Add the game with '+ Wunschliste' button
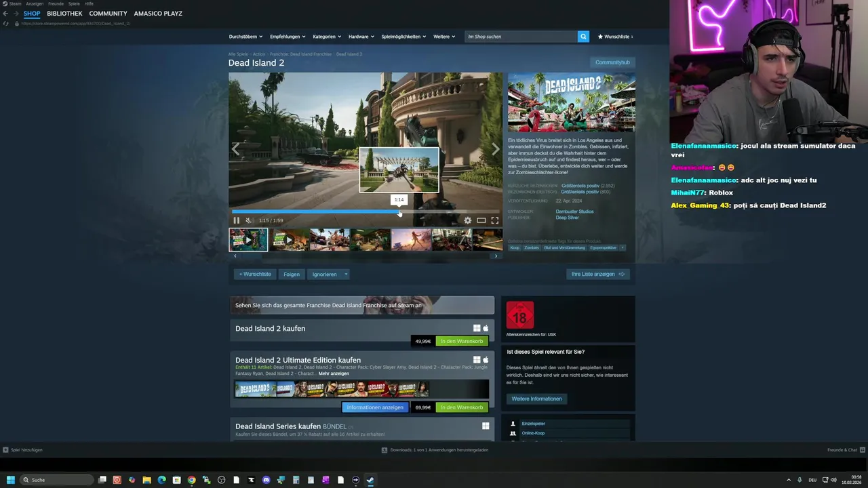 click(x=255, y=274)
